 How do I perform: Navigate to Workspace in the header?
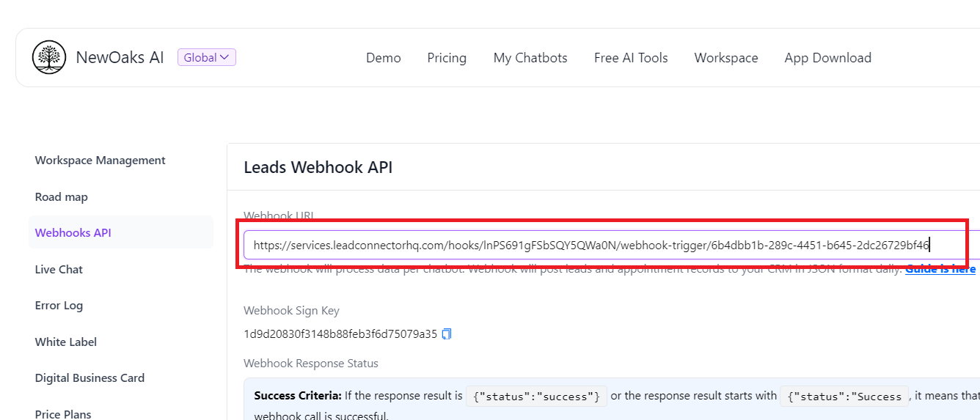click(725, 58)
